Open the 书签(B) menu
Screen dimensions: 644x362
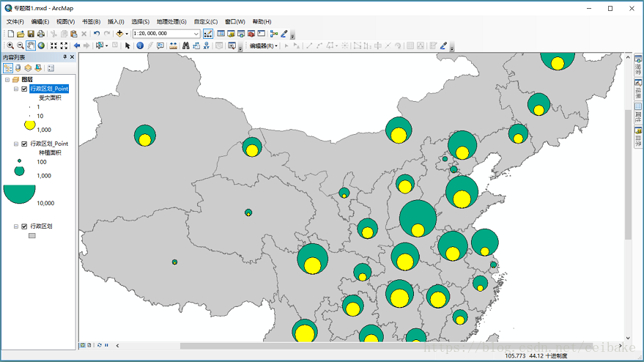pyautogui.click(x=91, y=22)
